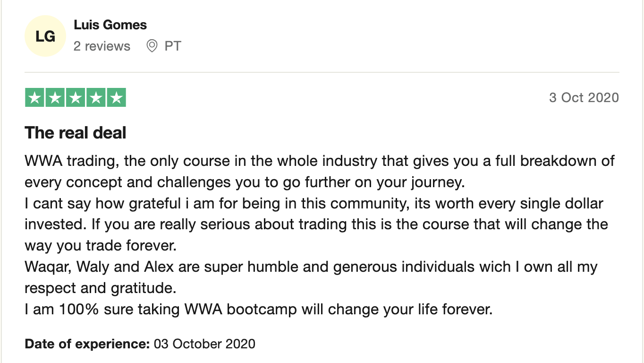Click the location pin icon

coord(152,46)
